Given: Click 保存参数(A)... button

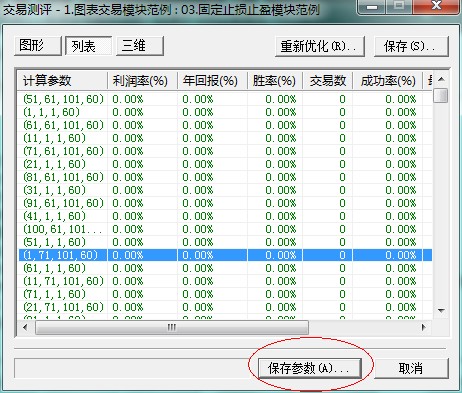Looking at the screenshot, I should point(310,368).
